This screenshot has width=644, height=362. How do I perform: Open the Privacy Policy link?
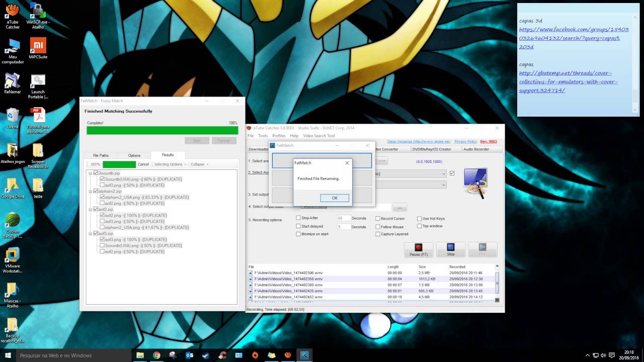tap(465, 142)
